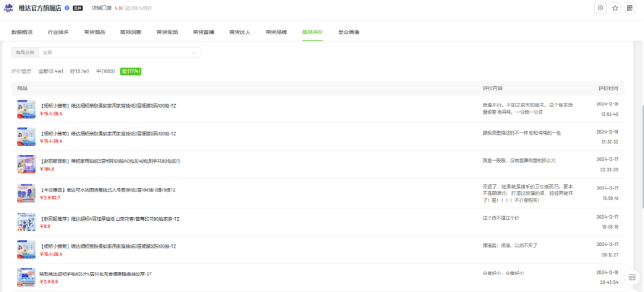Viewport: 644px width, 292px height.
Task: Select the 带货达人 tab
Action: [x=240, y=33]
